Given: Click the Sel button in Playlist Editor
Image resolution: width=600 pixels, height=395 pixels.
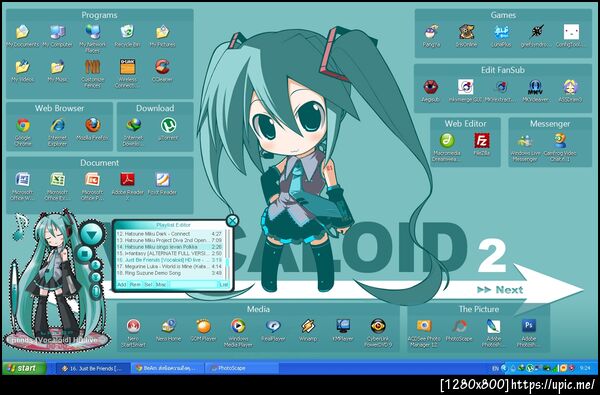Looking at the screenshot, I should [x=148, y=284].
